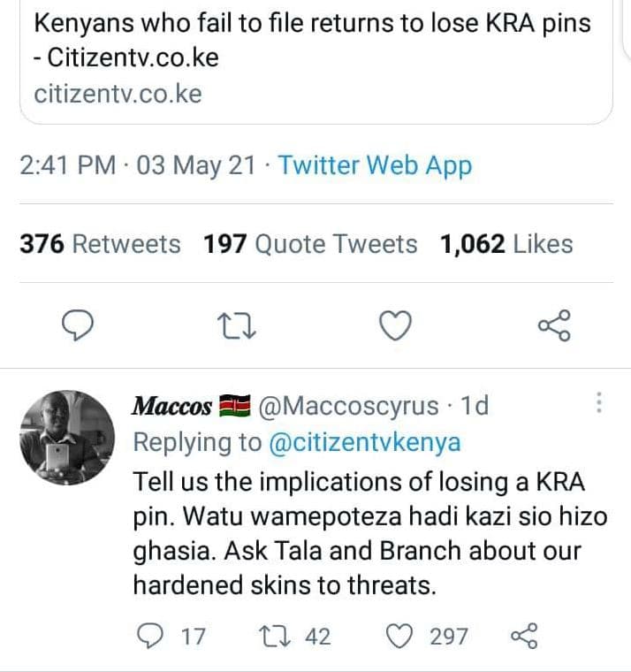
Task: Reply to Maccos's comment
Action: click(152, 636)
